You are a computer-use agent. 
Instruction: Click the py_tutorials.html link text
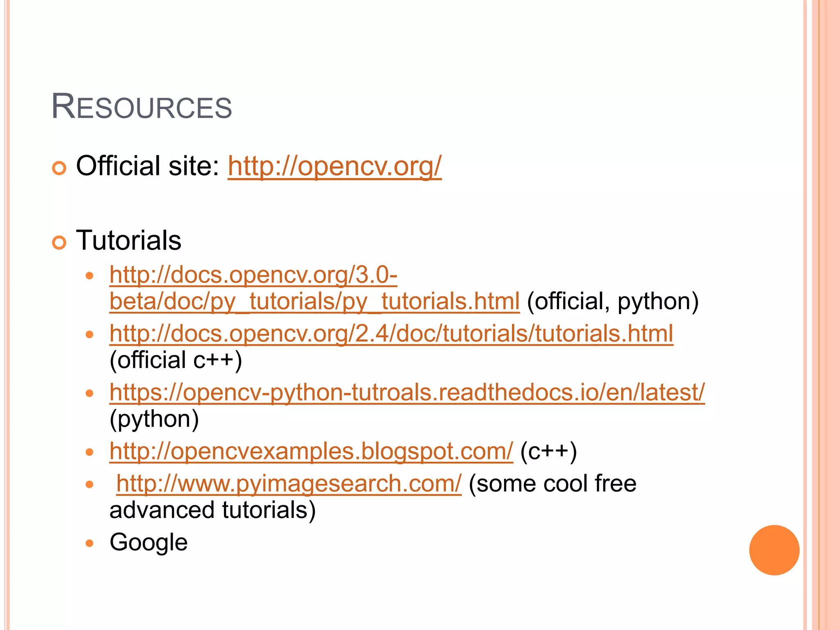(314, 301)
